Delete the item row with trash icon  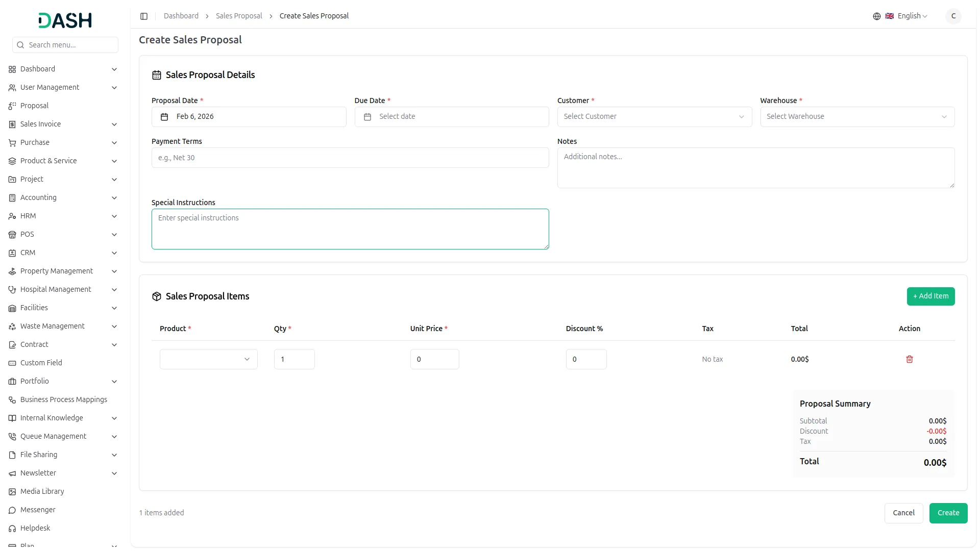pos(909,359)
